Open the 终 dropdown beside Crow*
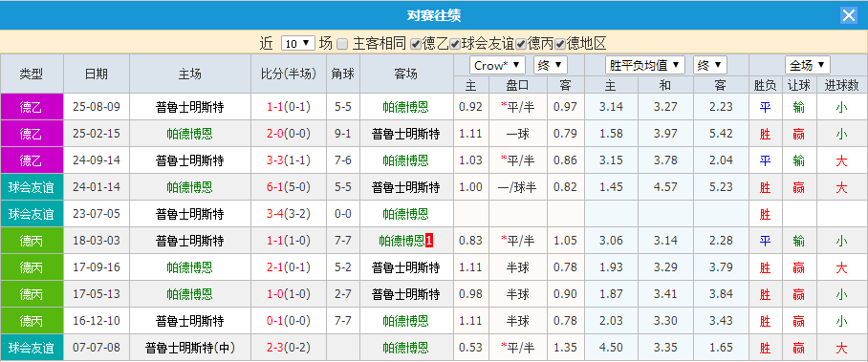The image size is (868, 362). (x=551, y=65)
